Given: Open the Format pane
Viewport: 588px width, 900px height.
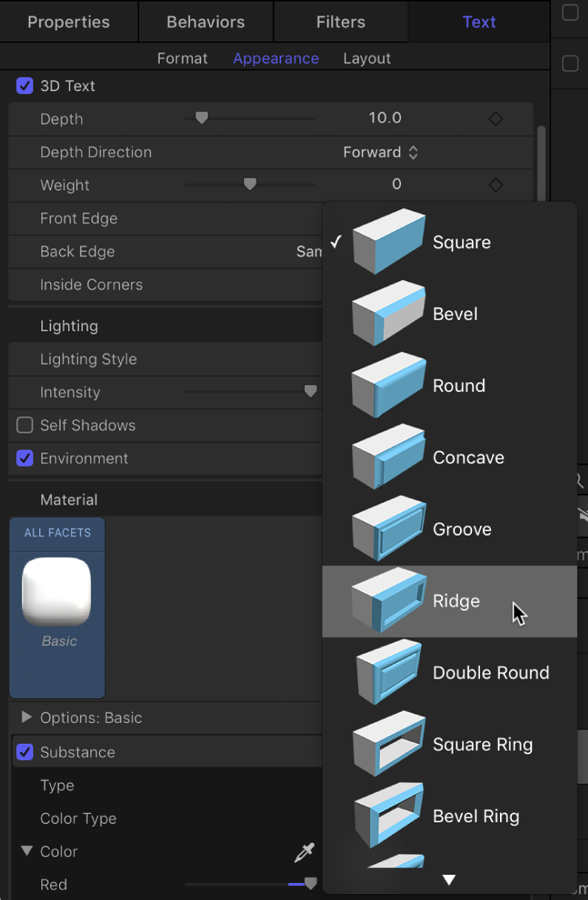Looking at the screenshot, I should click(x=182, y=58).
